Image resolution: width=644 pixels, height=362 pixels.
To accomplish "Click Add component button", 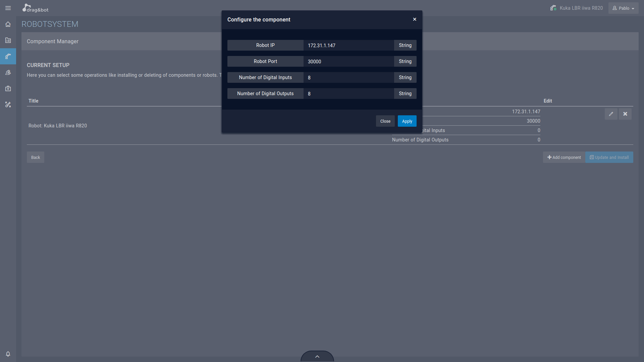I will pos(564,157).
